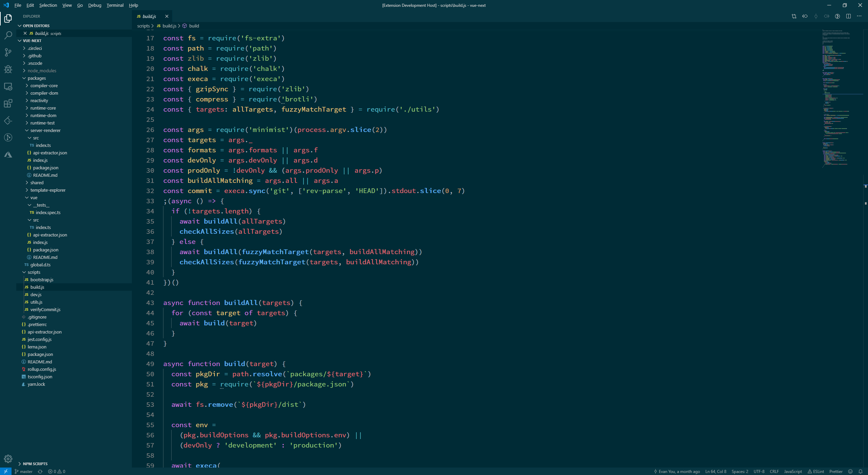Change language mode from JavaScript

pyautogui.click(x=793, y=471)
